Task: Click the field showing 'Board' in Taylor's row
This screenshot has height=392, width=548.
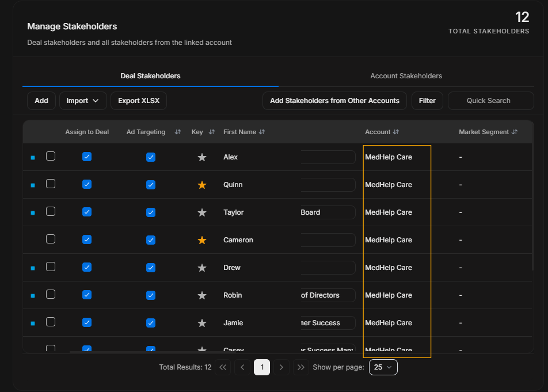Action: pos(328,212)
